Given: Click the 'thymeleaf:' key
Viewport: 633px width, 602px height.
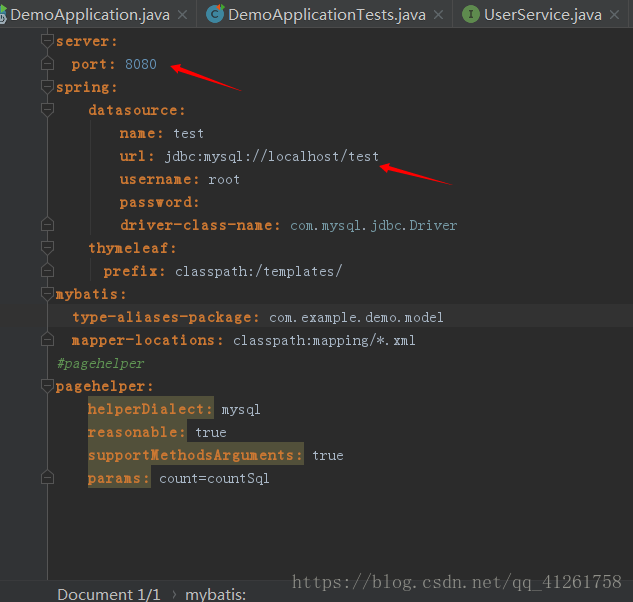Looking at the screenshot, I should point(132,248).
